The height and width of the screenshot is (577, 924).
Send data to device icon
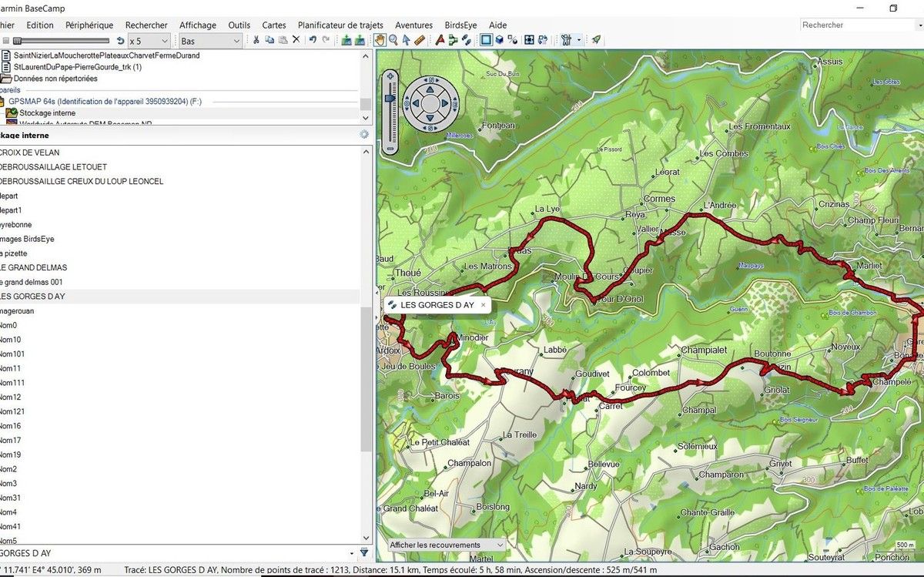pos(346,40)
